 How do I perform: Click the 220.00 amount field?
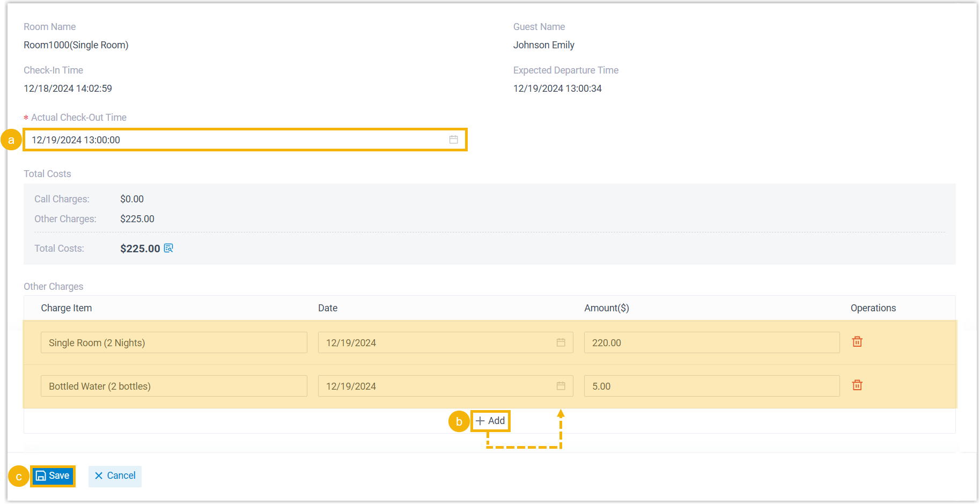[x=711, y=342]
